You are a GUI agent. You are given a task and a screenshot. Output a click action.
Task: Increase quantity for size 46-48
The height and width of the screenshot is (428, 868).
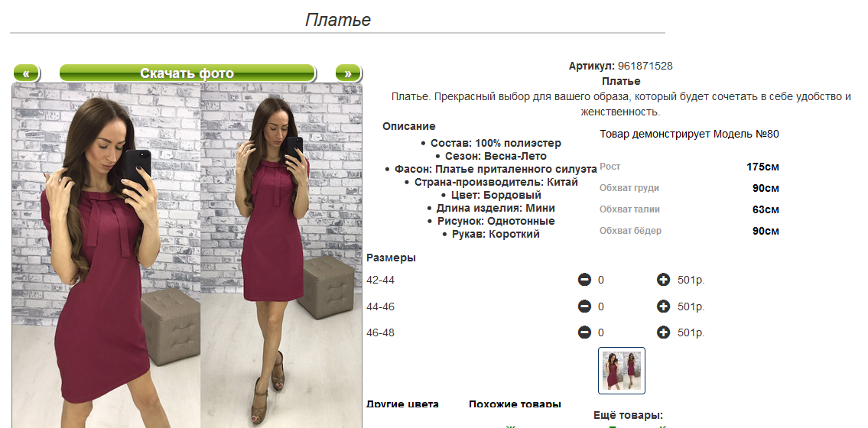point(663,332)
